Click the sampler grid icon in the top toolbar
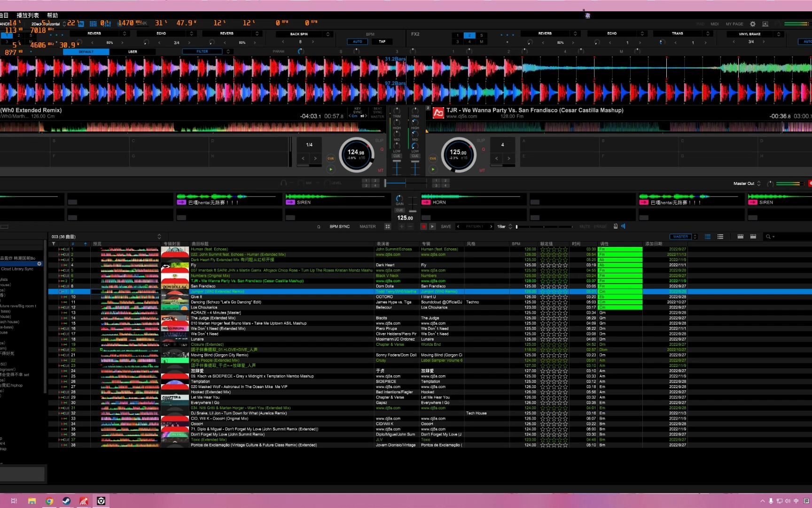This screenshot has width=812, height=508. point(93,24)
